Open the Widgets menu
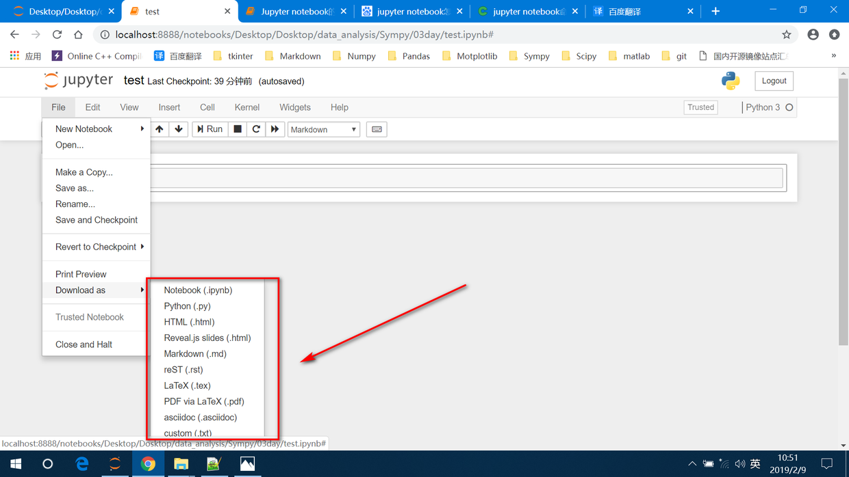This screenshot has height=477, width=849. point(295,107)
